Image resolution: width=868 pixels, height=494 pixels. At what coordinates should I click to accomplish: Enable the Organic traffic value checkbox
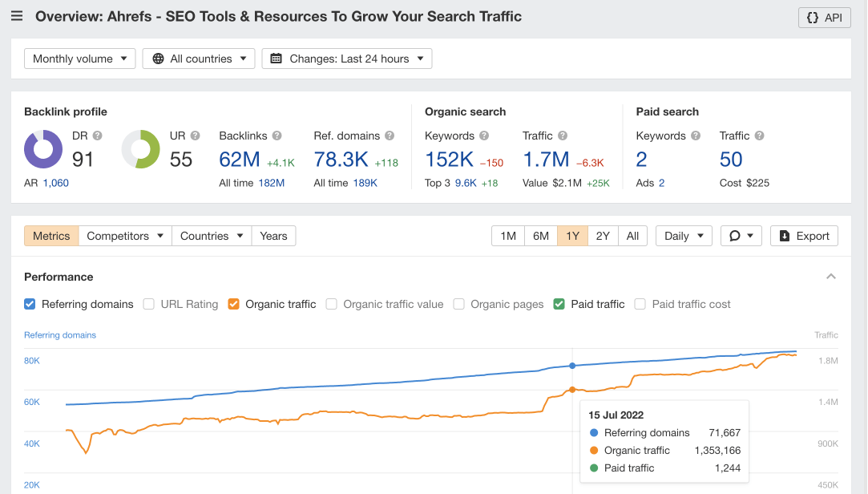point(331,304)
